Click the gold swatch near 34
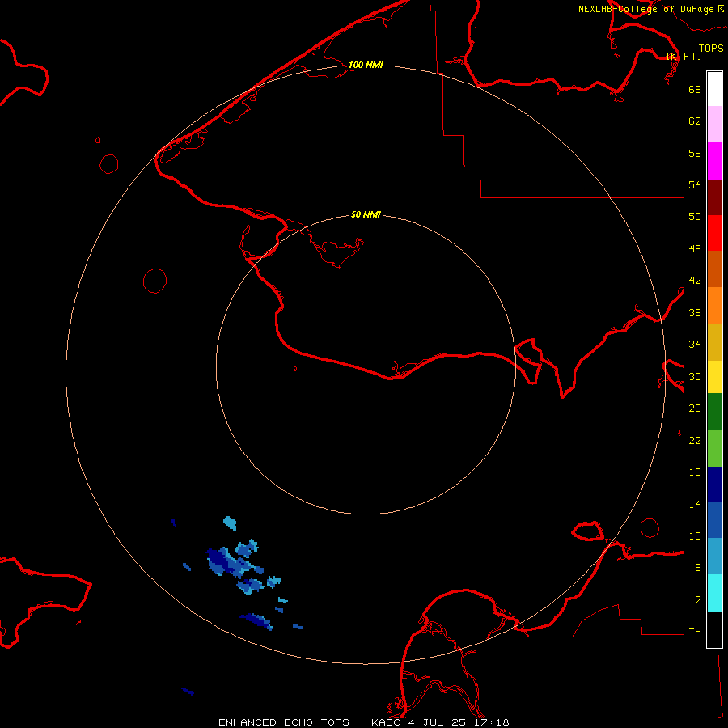This screenshot has height=728, width=728. [714, 342]
